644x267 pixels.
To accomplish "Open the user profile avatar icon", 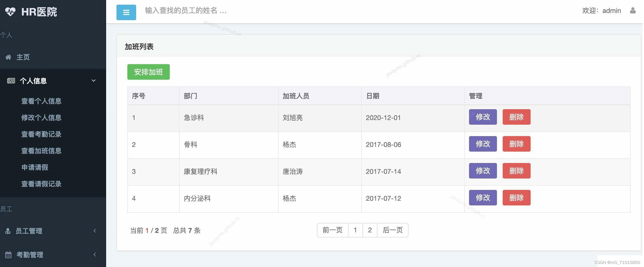I will (x=633, y=11).
